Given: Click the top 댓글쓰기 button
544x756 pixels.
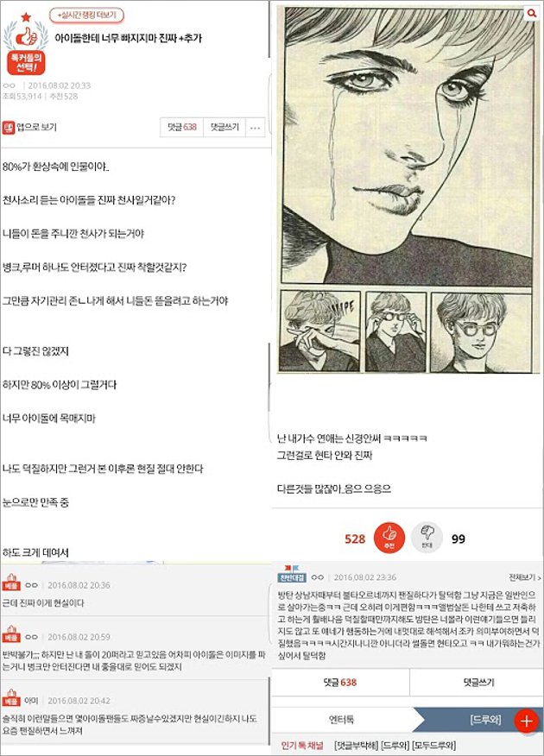Looking at the screenshot, I should [x=225, y=128].
